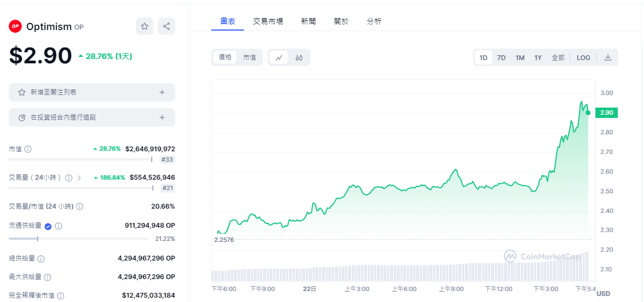Open info icon next to 最大供給量
Screen dimensions: 644x302
[47, 277]
